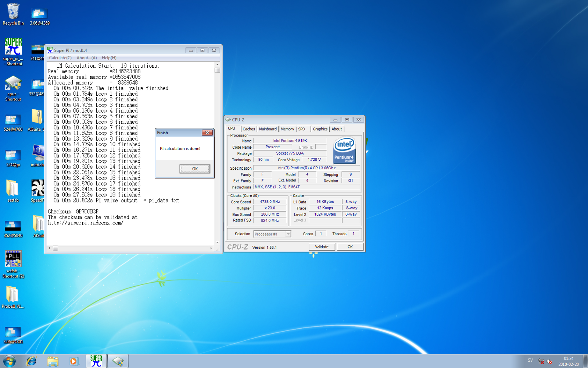This screenshot has width=588, height=368.
Task: Launch the super_pi Shortcut desktop icon
Action: click(x=13, y=52)
